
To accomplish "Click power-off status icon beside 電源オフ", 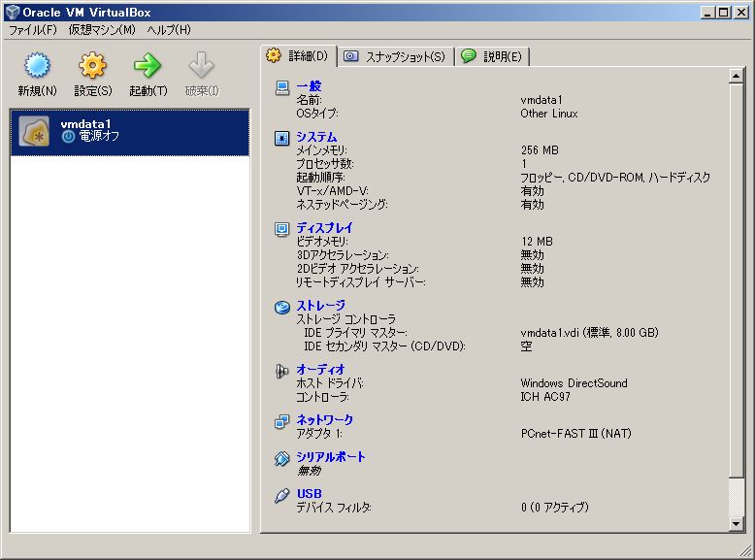I will point(68,137).
